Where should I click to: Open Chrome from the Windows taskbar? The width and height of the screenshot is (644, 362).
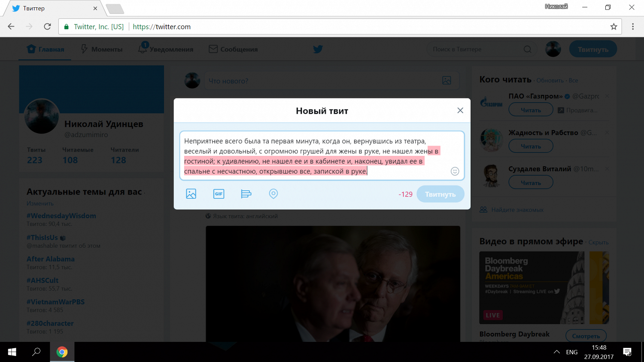point(62,352)
